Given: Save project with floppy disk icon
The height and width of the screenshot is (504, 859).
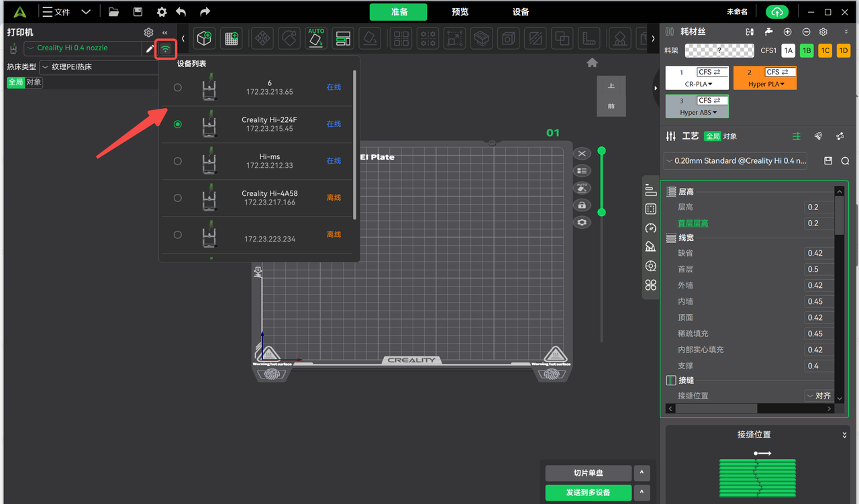Looking at the screenshot, I should click(138, 12).
